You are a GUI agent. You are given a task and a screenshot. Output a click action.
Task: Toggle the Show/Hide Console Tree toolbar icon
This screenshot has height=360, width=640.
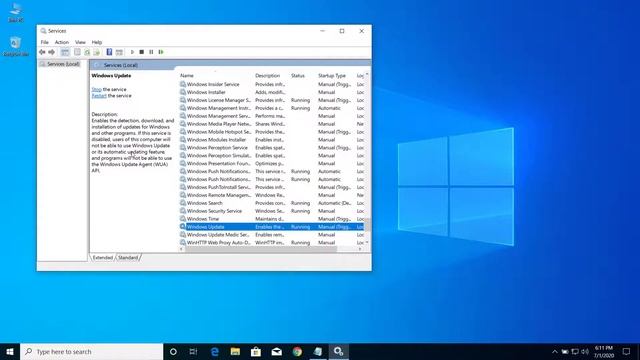coord(64,52)
